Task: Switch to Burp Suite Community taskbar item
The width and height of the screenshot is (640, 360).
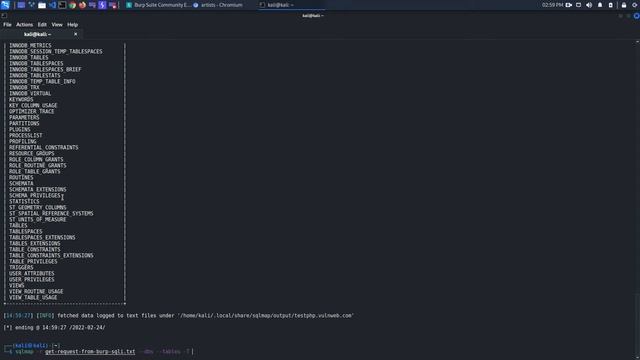Action: coord(158,5)
